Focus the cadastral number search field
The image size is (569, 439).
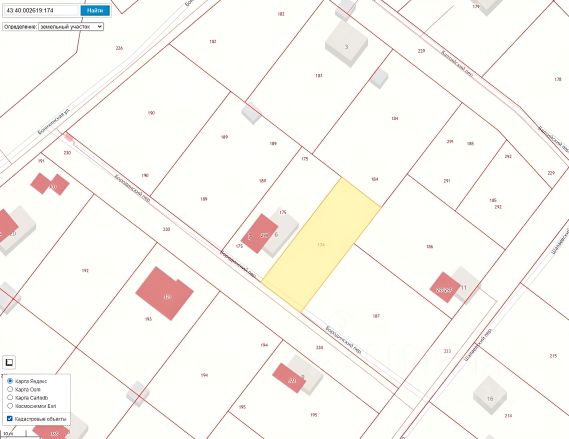pyautogui.click(x=42, y=11)
